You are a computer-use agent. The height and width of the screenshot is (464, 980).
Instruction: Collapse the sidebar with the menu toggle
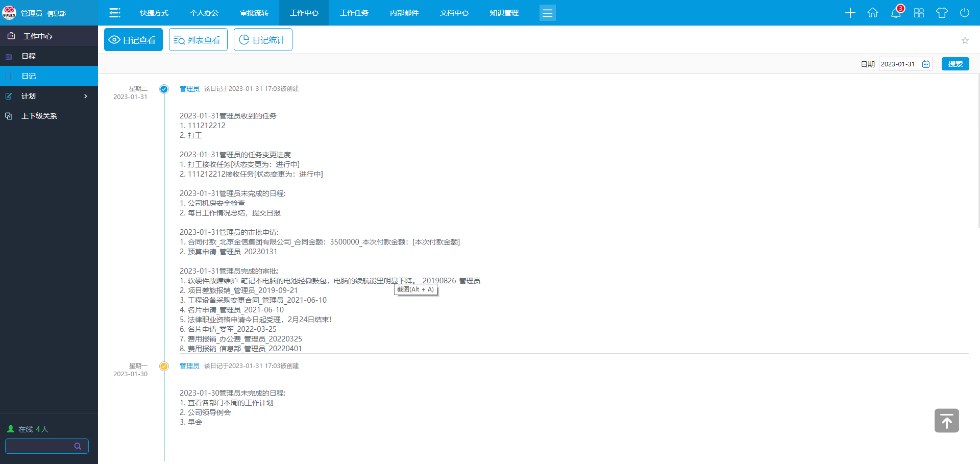[115, 13]
